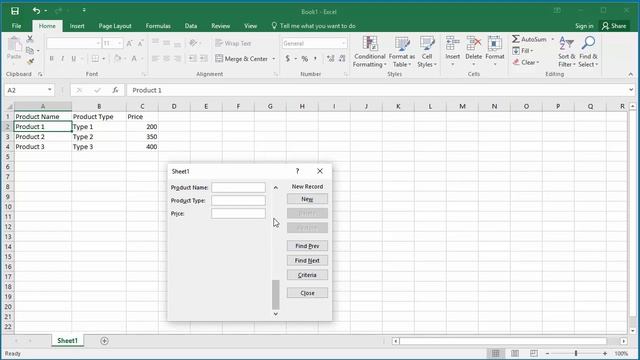The width and height of the screenshot is (640, 360).
Task: Collapse the ribbon
Action: [631, 74]
